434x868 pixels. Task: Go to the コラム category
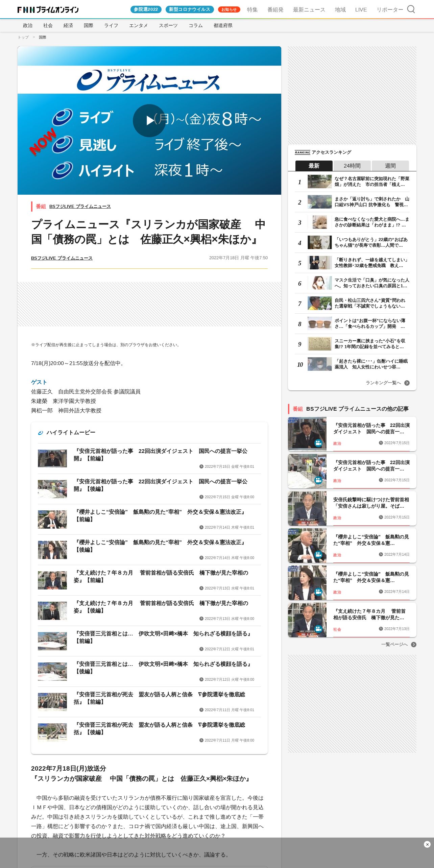pos(196,25)
